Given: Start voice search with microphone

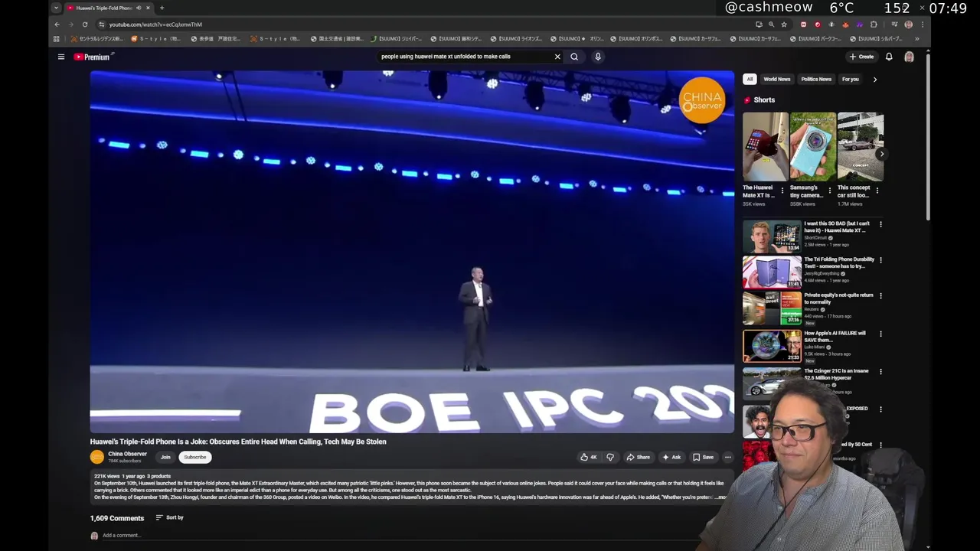Looking at the screenshot, I should point(598,57).
